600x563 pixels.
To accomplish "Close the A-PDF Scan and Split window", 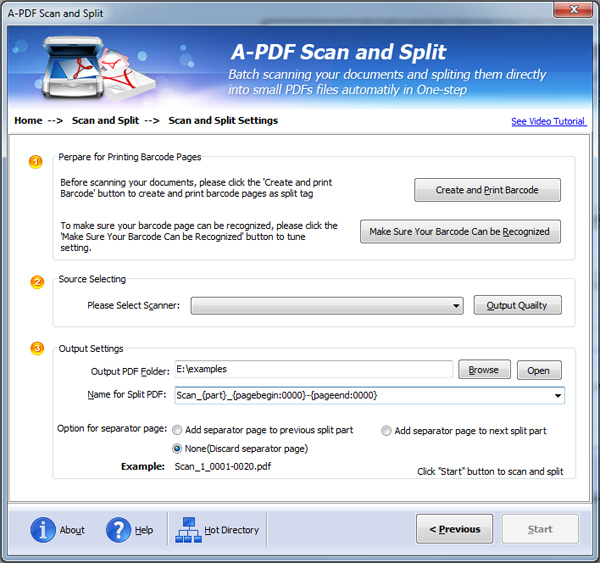I will click(x=573, y=10).
